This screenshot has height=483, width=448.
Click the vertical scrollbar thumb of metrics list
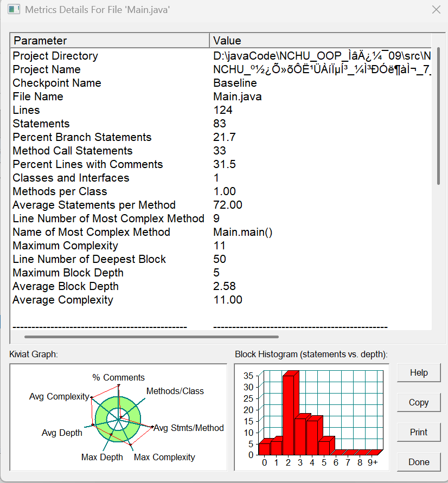(438, 116)
